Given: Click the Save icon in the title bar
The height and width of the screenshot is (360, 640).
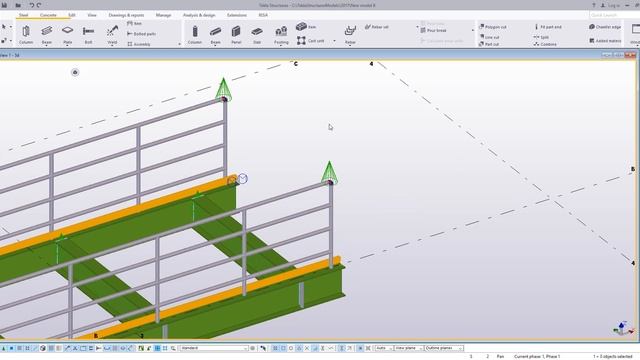Looking at the screenshot, I should [x=4, y=5].
